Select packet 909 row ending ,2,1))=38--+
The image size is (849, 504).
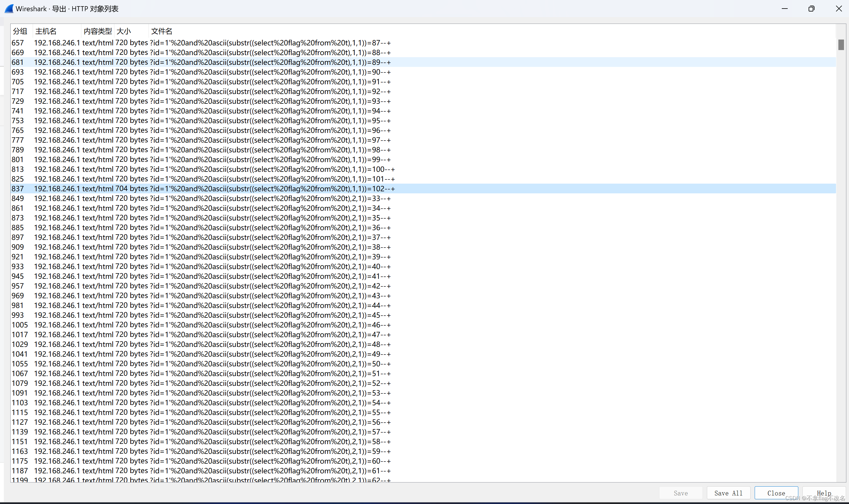tap(423, 247)
